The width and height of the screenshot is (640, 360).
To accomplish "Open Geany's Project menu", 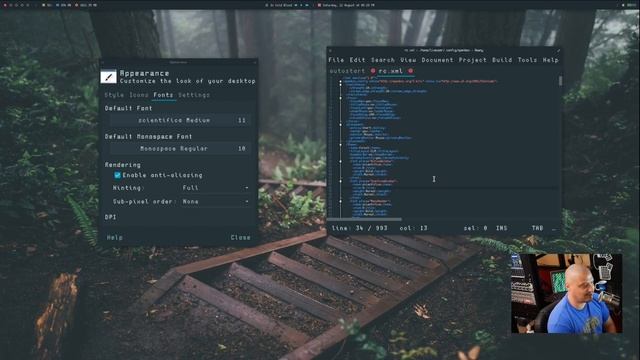I will 473,60.
